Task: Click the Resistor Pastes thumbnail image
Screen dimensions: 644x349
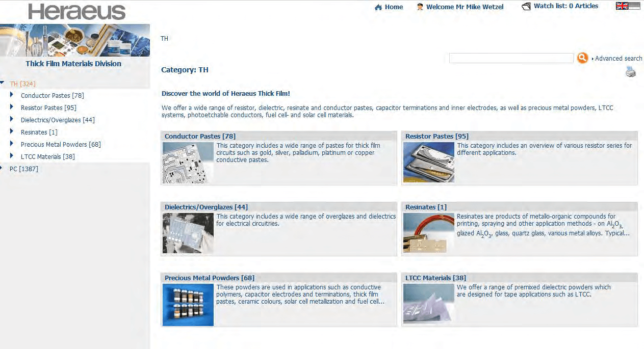Action: pos(429,163)
